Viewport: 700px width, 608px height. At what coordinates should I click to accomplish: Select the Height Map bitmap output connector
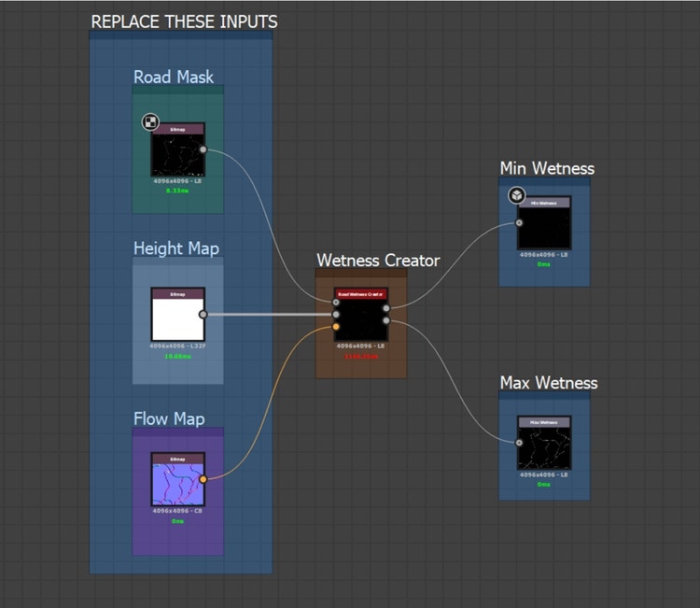[x=203, y=315]
